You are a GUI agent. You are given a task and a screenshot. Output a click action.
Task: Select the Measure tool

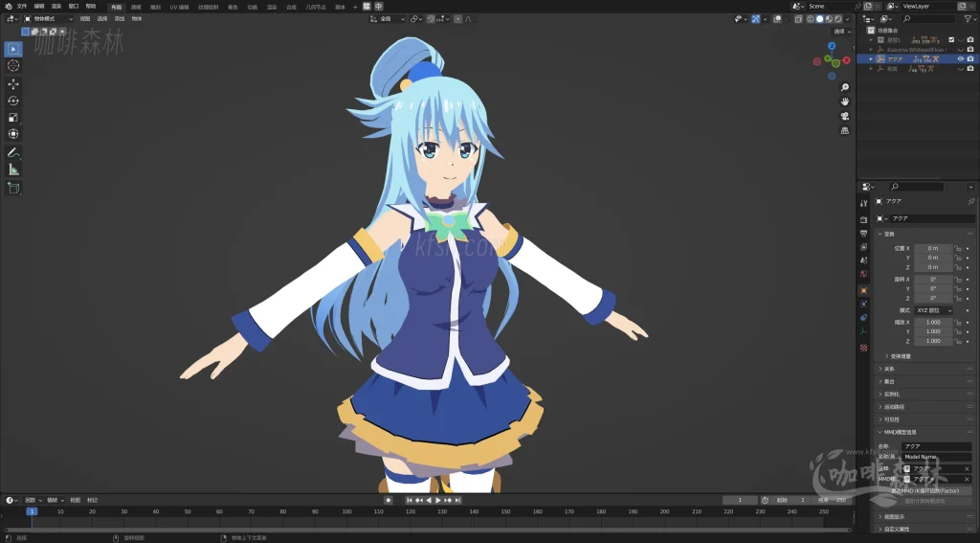(13, 170)
